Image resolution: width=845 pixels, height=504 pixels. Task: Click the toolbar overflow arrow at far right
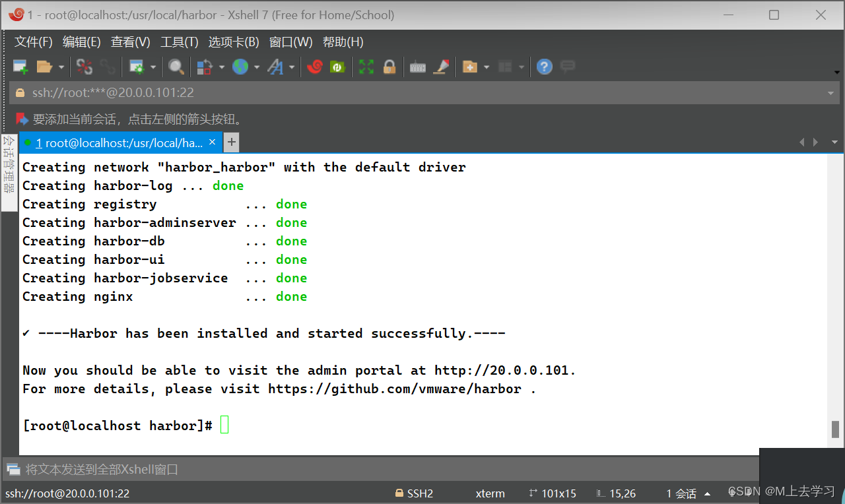(x=836, y=71)
